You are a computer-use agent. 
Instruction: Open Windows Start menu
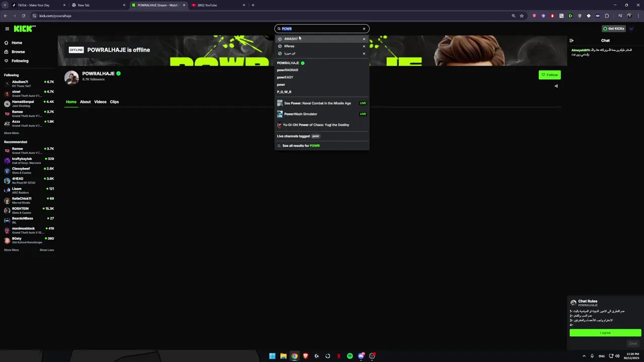(272, 356)
